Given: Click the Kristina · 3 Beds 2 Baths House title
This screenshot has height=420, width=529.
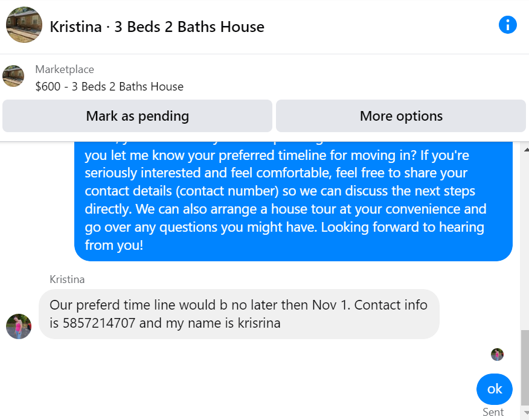Looking at the screenshot, I should tap(157, 27).
